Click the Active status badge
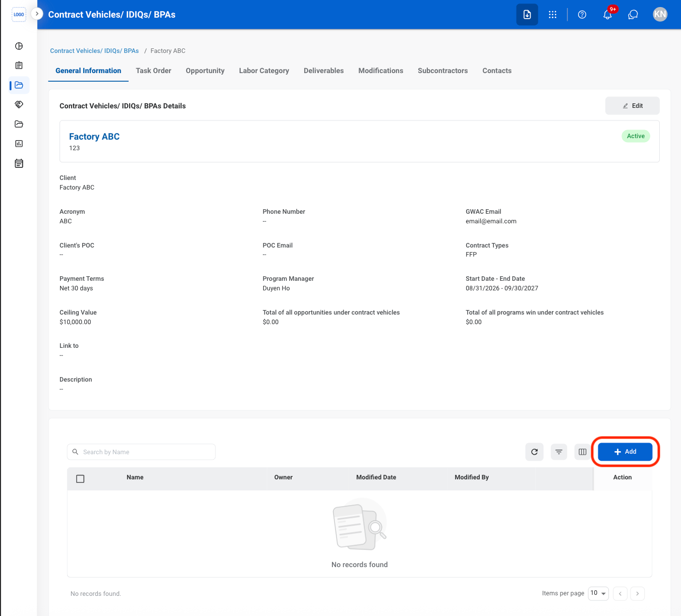The width and height of the screenshot is (681, 616). tap(636, 136)
